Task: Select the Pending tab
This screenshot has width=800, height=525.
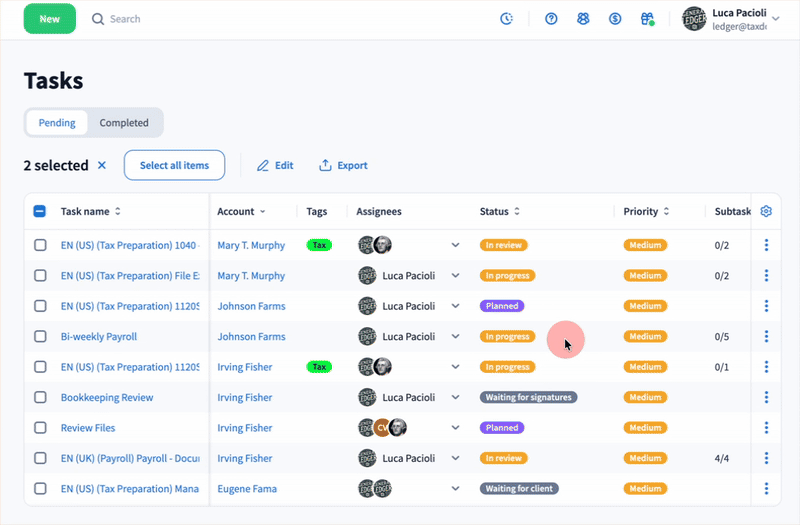Action: (57, 123)
